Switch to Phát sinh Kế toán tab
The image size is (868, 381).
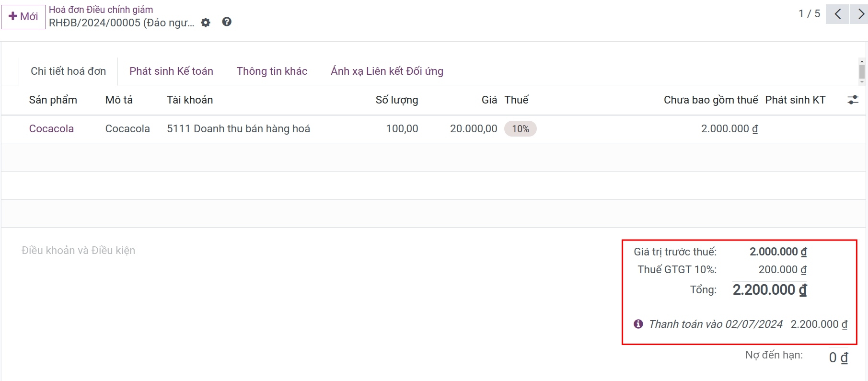point(171,71)
